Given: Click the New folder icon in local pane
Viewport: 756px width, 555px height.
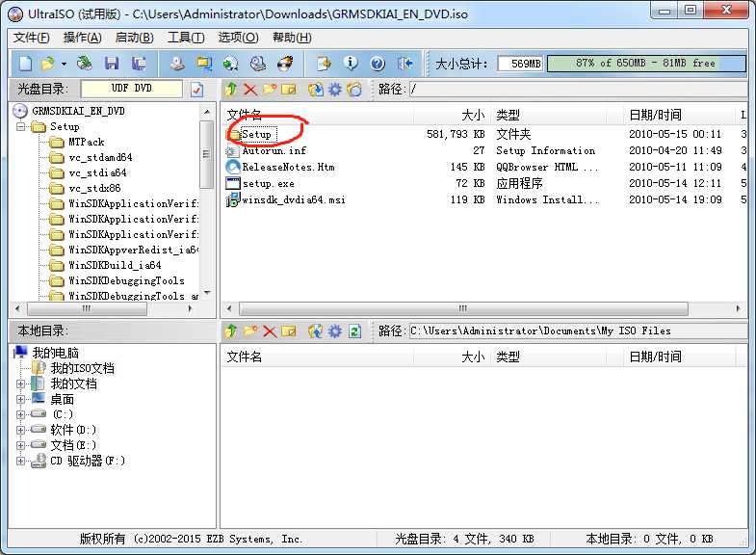Looking at the screenshot, I should 250,331.
